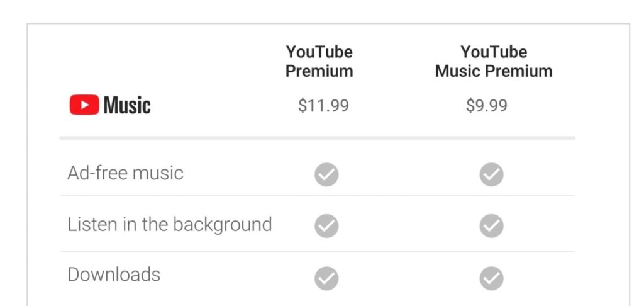This screenshot has width=644, height=306.
Task: Click the Listen in the background label
Action: pos(169,224)
